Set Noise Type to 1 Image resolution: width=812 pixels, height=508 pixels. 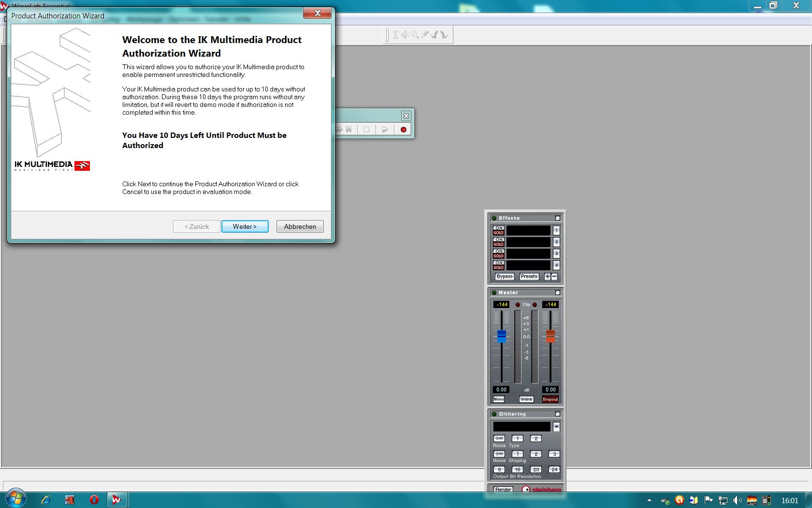click(x=517, y=439)
